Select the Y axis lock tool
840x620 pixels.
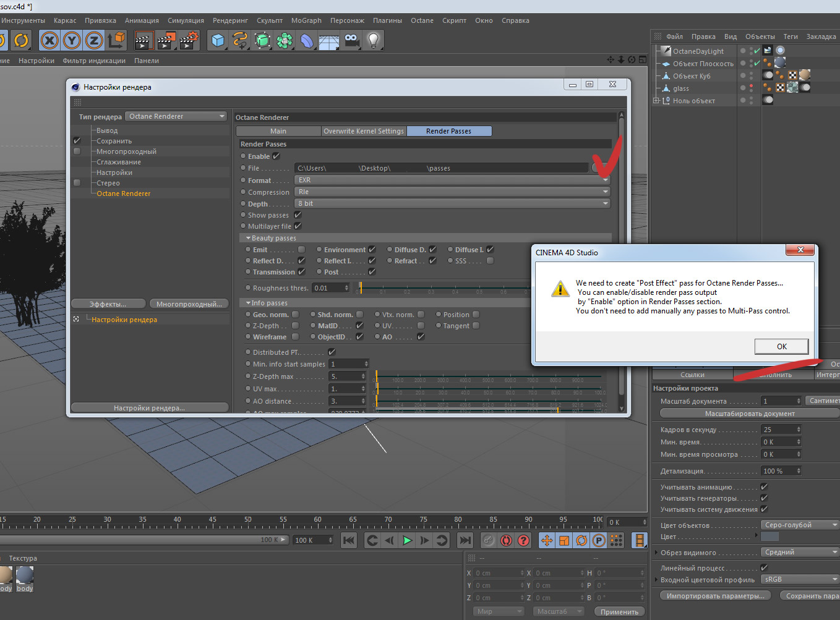(72, 41)
